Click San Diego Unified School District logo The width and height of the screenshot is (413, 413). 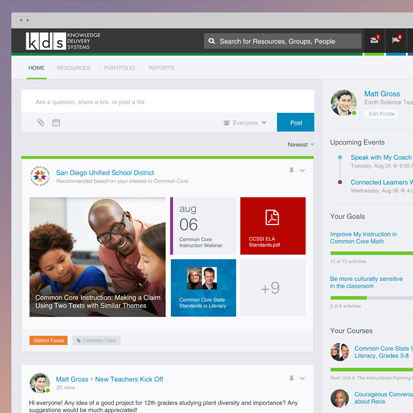(x=40, y=176)
